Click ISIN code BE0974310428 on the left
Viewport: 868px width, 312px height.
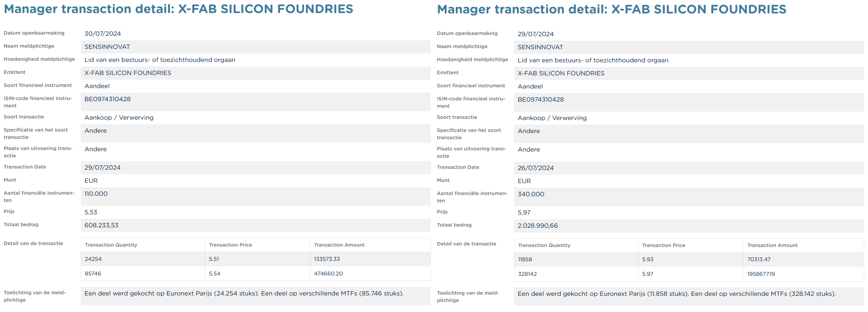[108, 99]
